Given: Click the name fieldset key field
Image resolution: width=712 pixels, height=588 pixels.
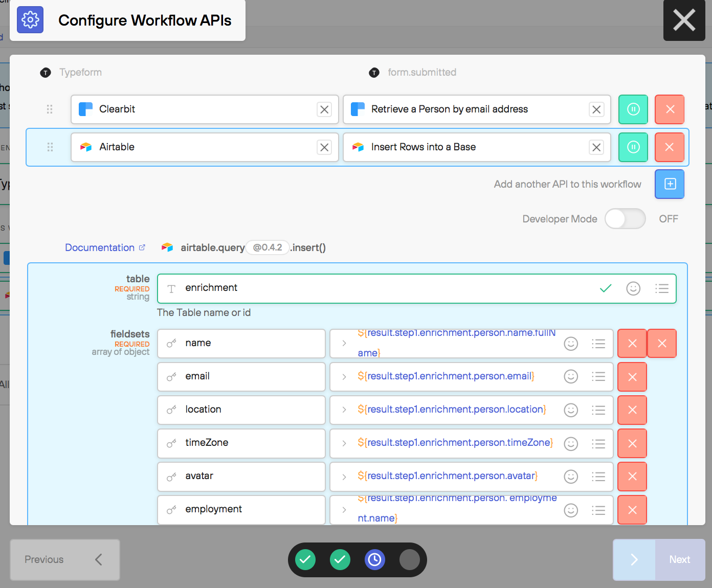Looking at the screenshot, I should [x=241, y=344].
